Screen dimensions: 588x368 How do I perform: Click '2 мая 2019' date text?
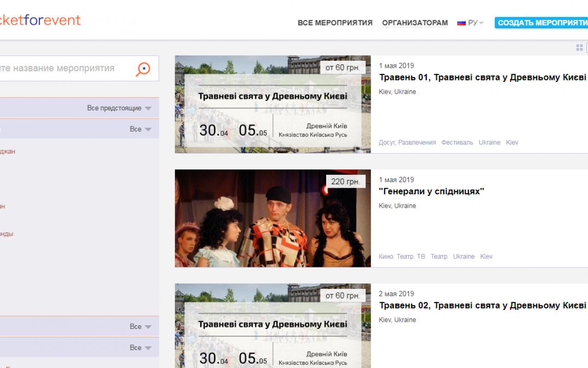396,294
